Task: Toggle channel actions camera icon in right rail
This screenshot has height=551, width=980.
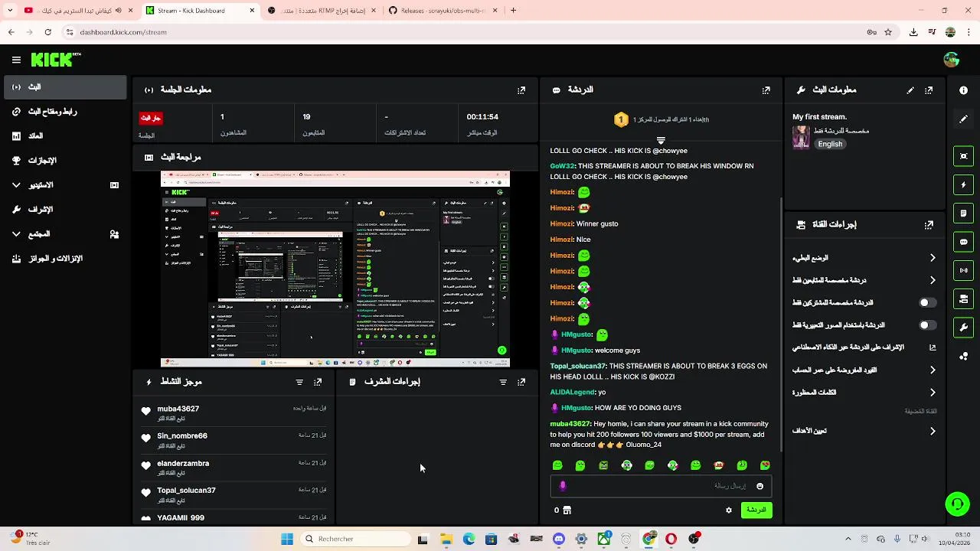Action: point(963,298)
